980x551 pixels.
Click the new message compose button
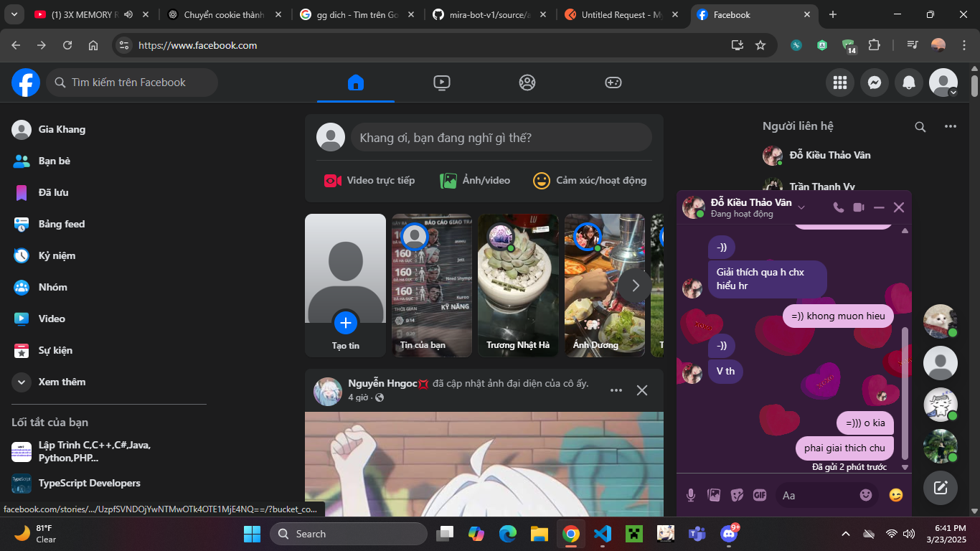(x=941, y=489)
